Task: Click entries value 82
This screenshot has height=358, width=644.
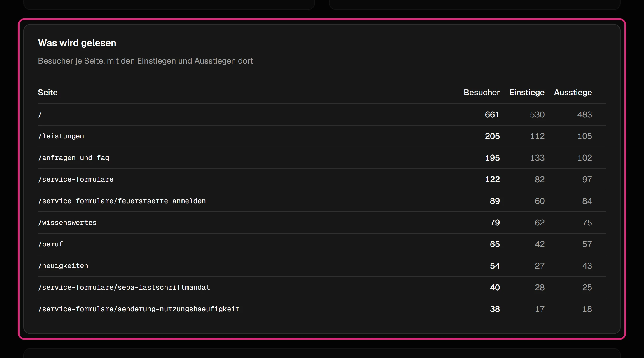Action: pos(540,179)
